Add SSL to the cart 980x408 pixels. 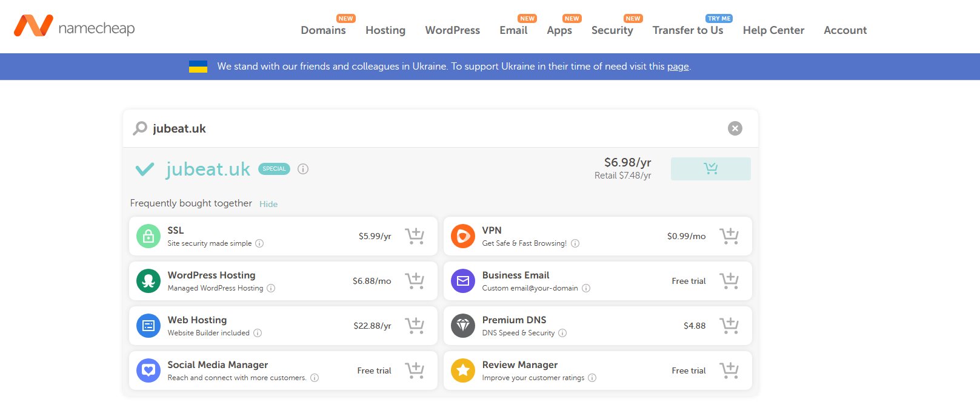click(415, 236)
